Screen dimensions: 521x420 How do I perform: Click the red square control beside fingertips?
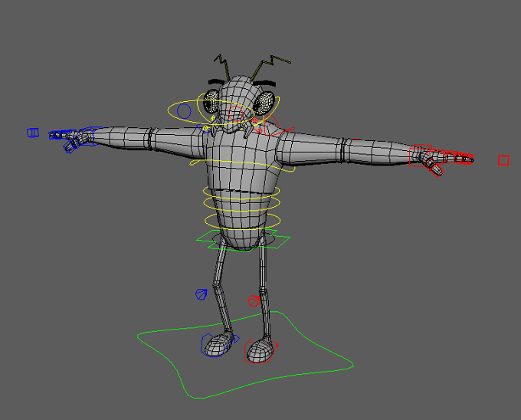click(x=503, y=160)
